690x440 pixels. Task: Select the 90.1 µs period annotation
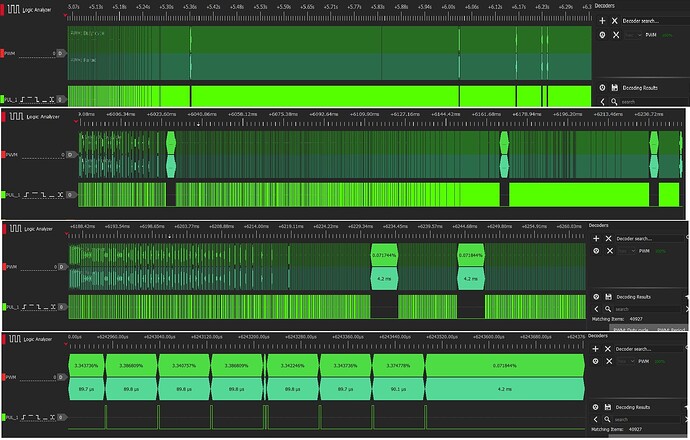(x=398, y=389)
